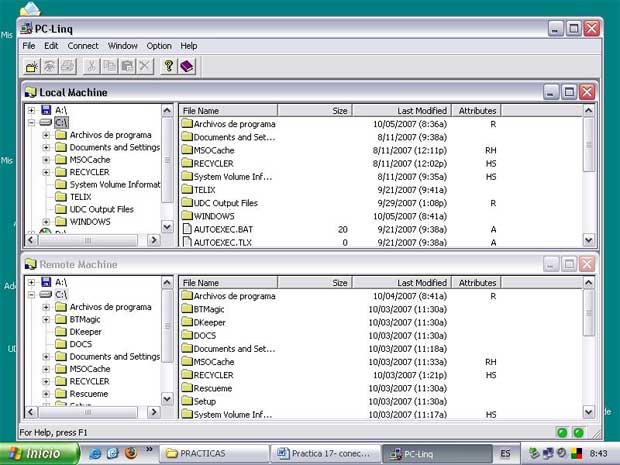Open the Connect menu
Screen dimensions: 620x465
pos(83,46)
